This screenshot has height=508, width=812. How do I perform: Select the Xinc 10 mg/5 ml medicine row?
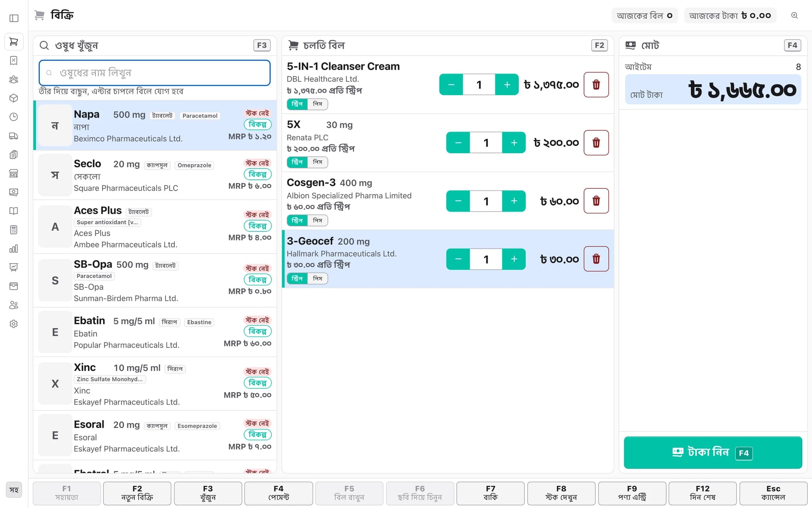155,384
